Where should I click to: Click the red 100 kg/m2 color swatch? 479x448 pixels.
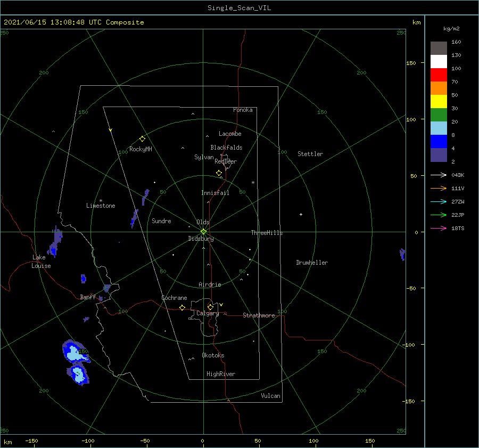(x=439, y=75)
